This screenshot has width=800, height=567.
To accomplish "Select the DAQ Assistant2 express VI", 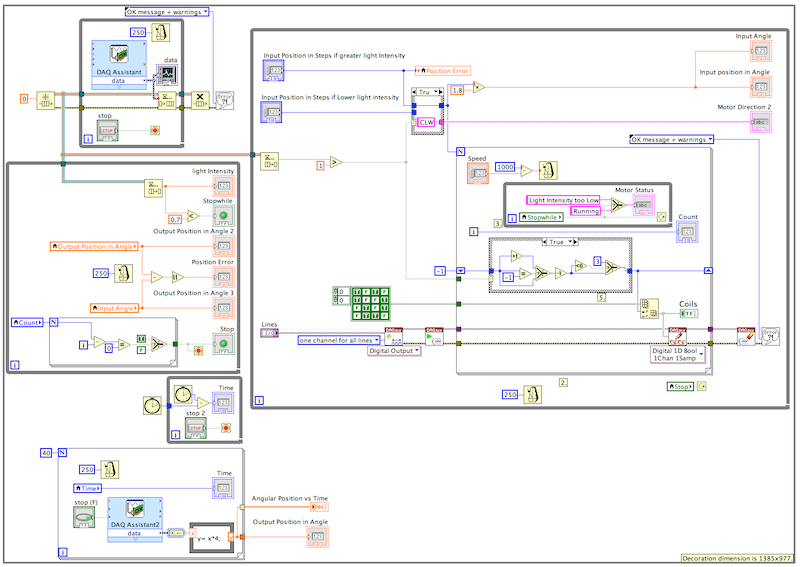I will tap(135, 520).
